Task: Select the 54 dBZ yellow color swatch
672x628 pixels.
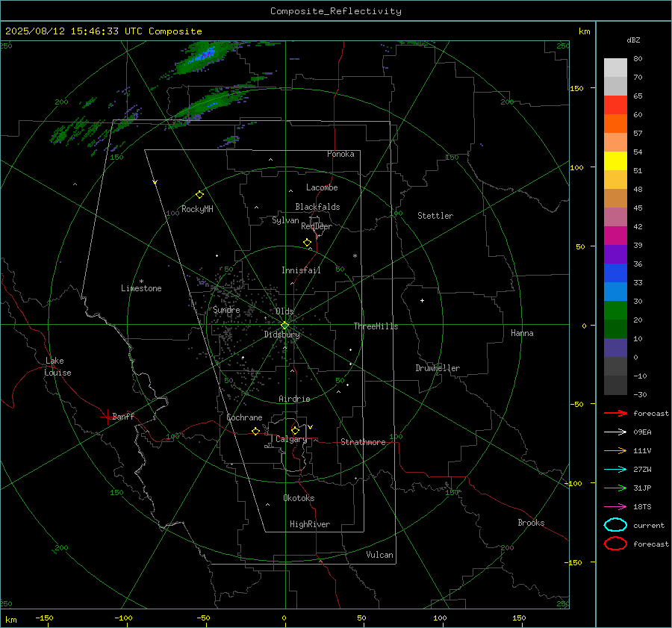Action: pyautogui.click(x=615, y=161)
